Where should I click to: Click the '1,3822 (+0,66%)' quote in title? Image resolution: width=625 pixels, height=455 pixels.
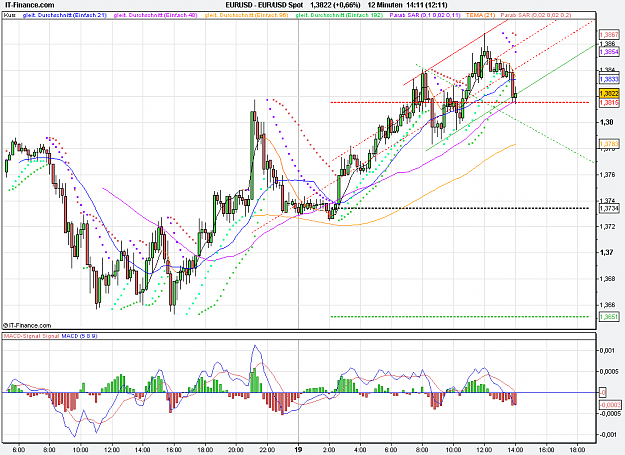click(335, 5)
